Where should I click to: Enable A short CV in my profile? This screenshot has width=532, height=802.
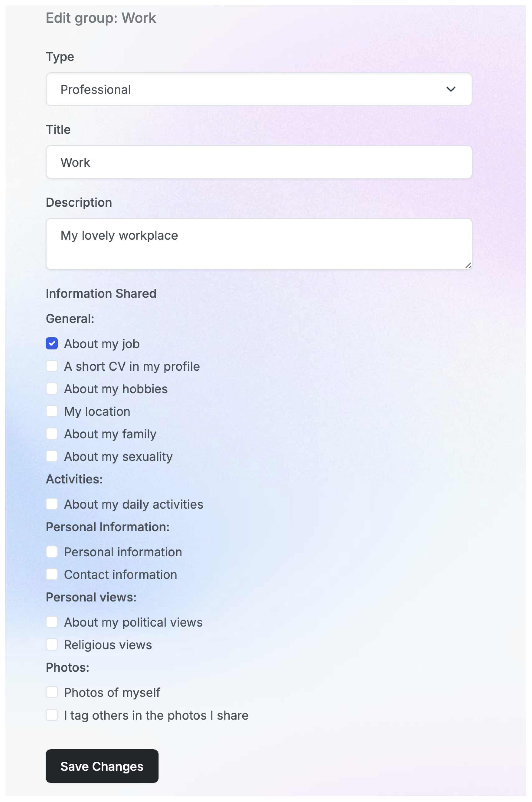coord(52,366)
